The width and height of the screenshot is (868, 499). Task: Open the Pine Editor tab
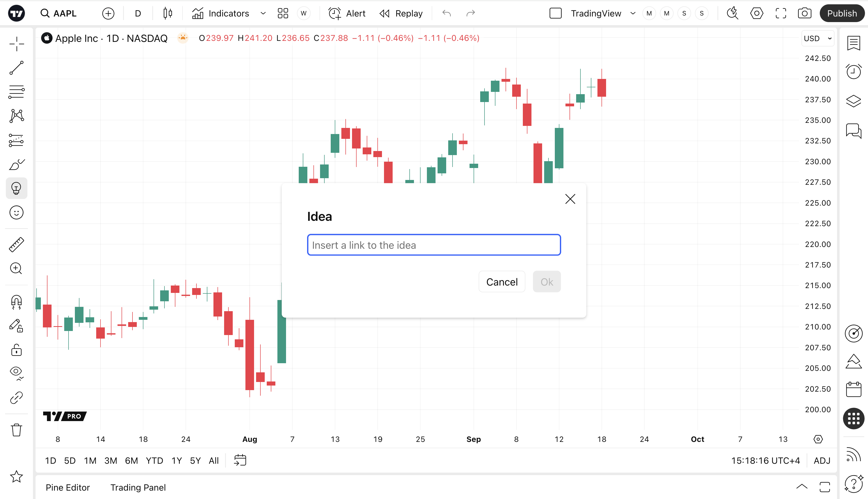(68, 487)
